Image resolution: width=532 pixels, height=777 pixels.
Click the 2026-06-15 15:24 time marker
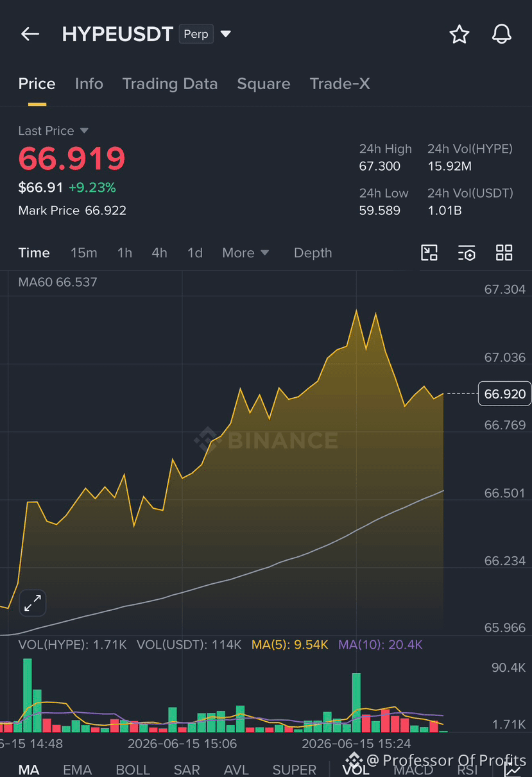[x=356, y=744]
